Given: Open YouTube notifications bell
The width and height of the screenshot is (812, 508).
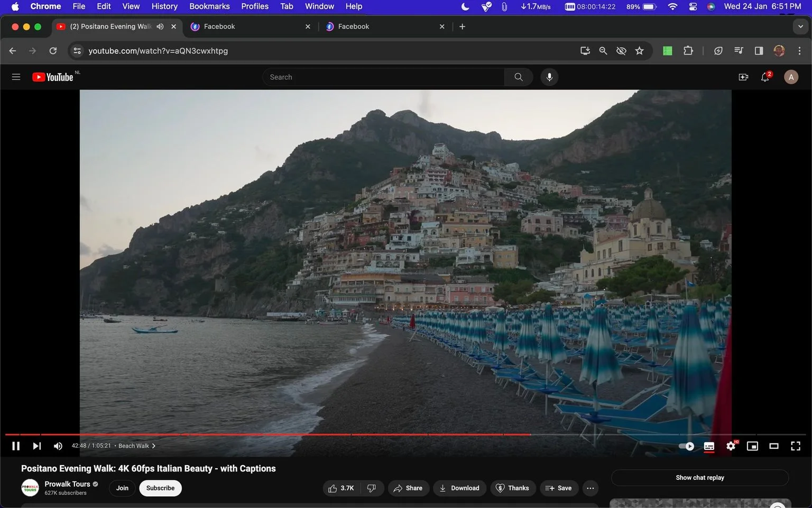Looking at the screenshot, I should coord(765,77).
